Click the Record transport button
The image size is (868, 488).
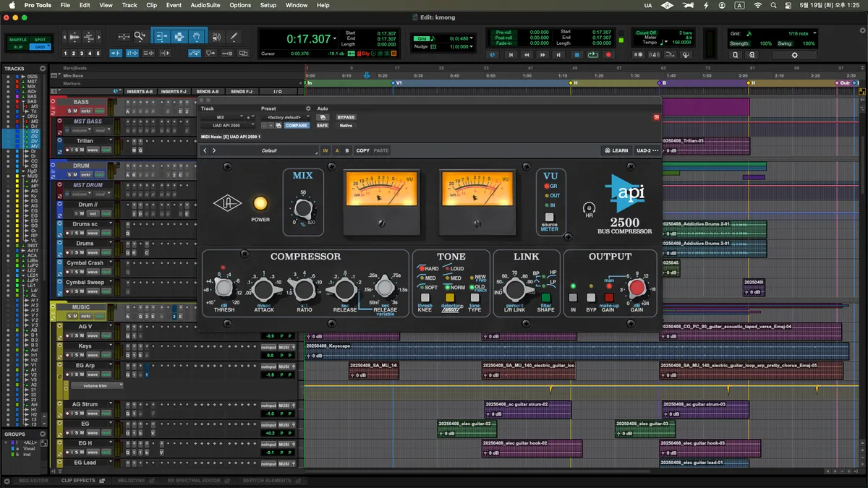(x=608, y=54)
